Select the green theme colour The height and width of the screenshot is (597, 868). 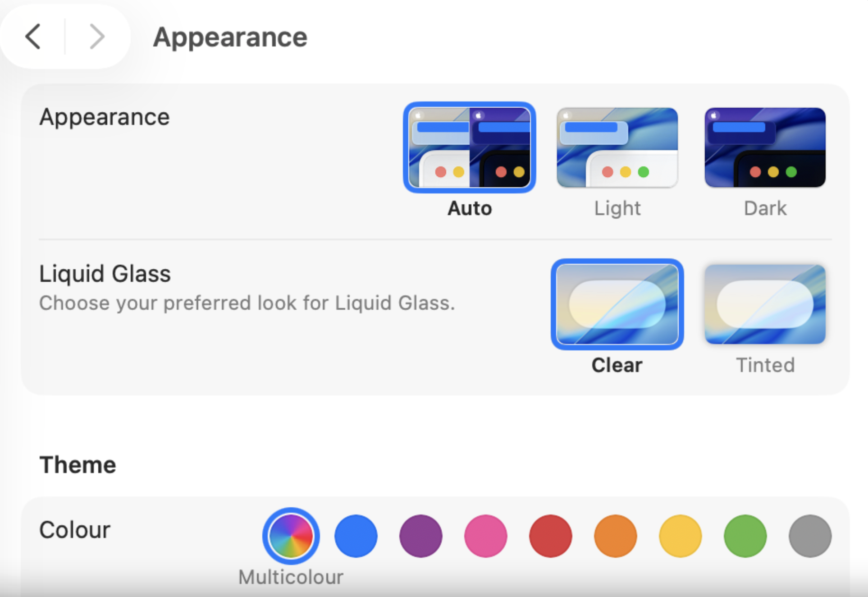[x=745, y=536]
